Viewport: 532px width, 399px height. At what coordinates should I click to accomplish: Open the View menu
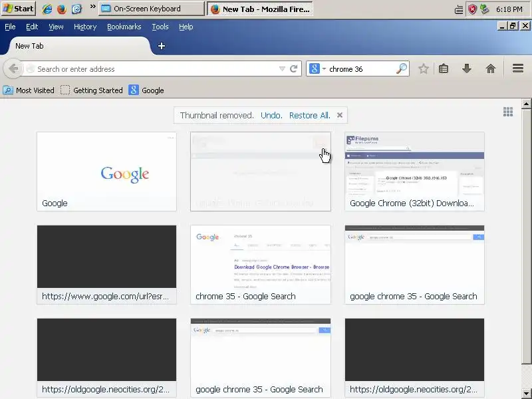[56, 27]
